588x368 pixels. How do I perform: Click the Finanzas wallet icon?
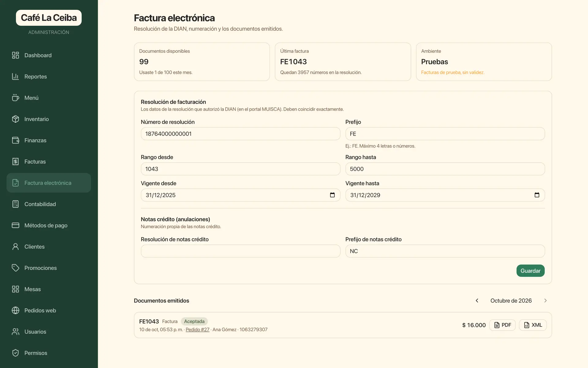pos(15,140)
